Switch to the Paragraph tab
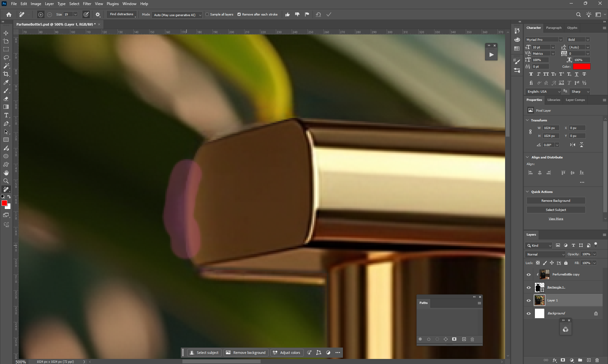The image size is (608, 364). (x=554, y=28)
